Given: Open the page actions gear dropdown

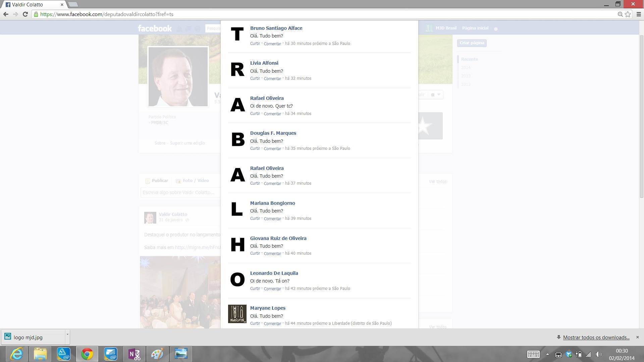Looking at the screenshot, I should (435, 95).
